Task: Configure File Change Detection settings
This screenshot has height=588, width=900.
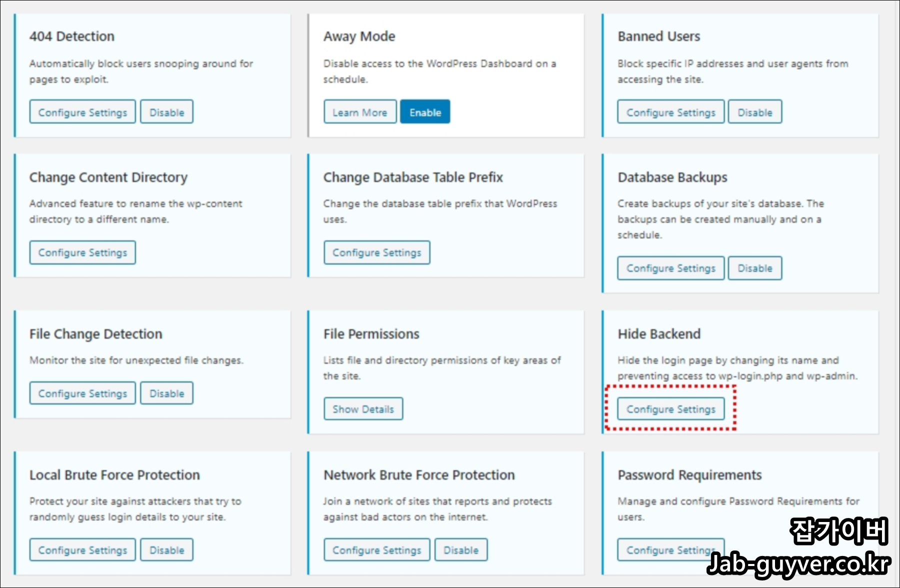Action: [82, 393]
